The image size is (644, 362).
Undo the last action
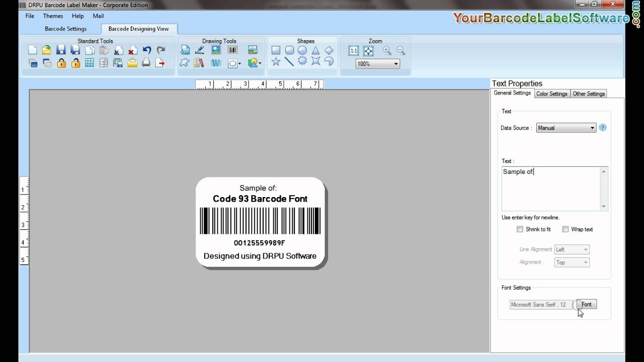(x=146, y=50)
